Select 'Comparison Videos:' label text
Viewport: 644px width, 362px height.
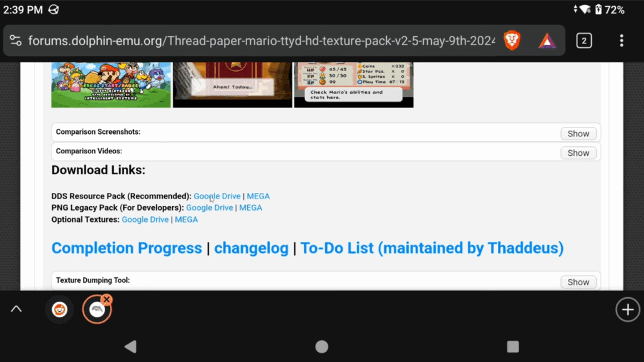(x=89, y=151)
